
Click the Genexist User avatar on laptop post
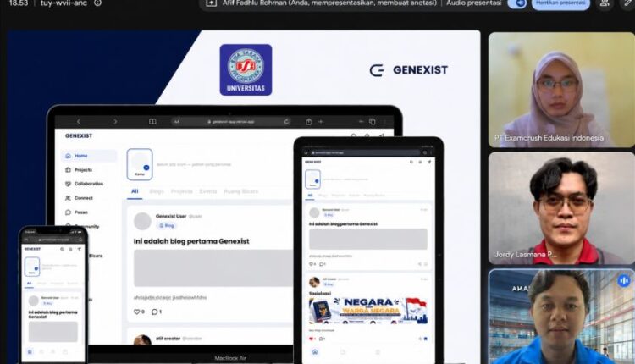point(142,221)
